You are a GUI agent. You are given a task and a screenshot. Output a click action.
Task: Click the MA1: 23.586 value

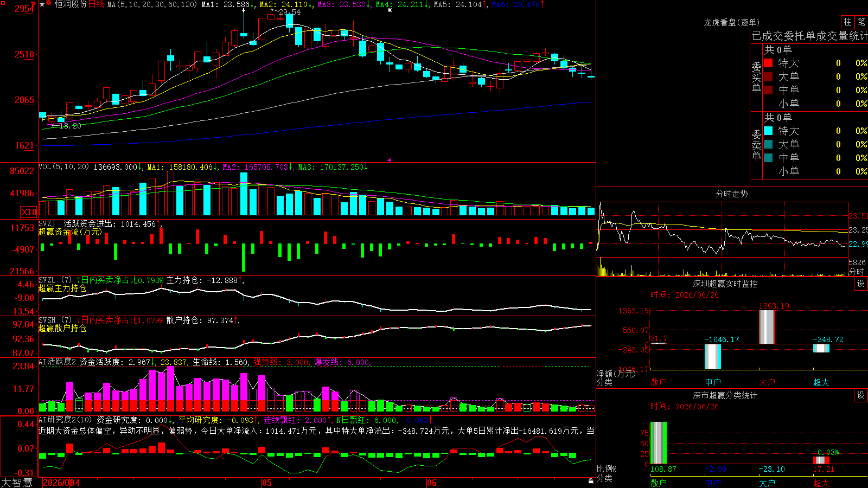pos(228,4)
